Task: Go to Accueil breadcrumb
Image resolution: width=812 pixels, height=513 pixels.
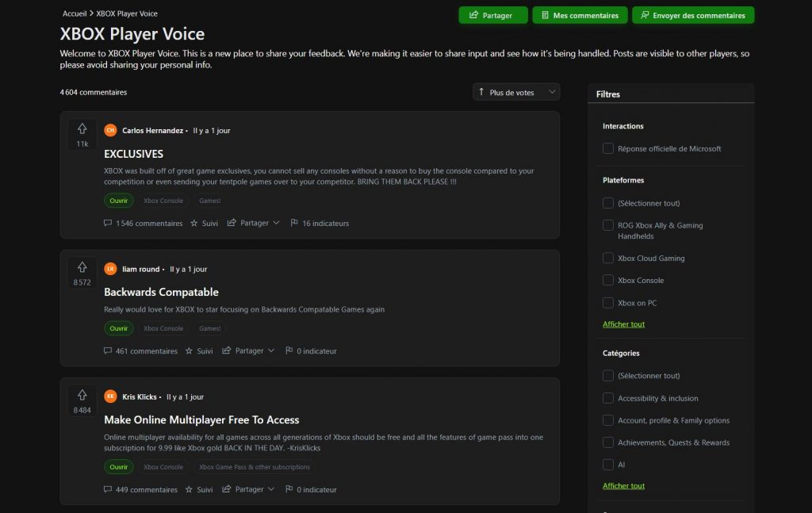Action: click(x=75, y=13)
